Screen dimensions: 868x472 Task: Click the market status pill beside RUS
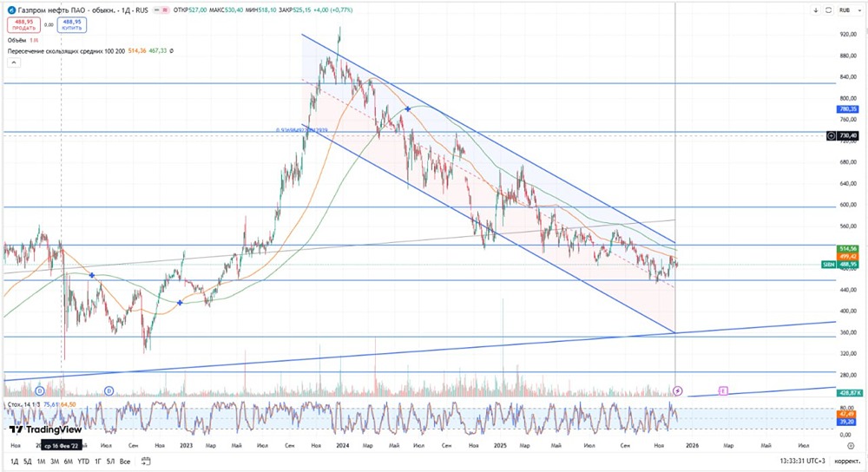pyautogui.click(x=161, y=10)
